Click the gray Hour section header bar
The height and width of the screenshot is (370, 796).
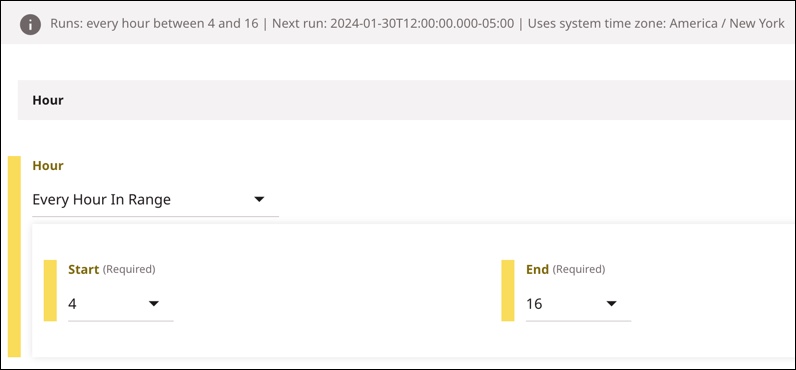(x=406, y=100)
